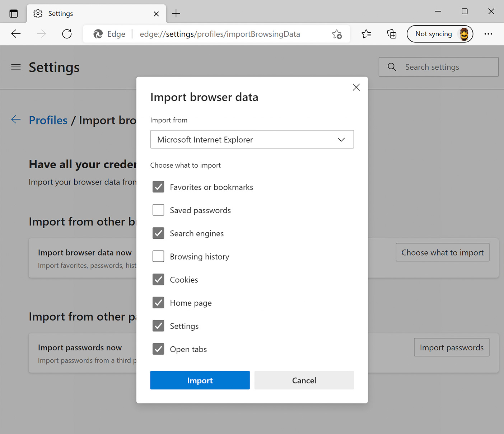
Task: Enable the Saved passwords checkbox
Action: point(158,210)
